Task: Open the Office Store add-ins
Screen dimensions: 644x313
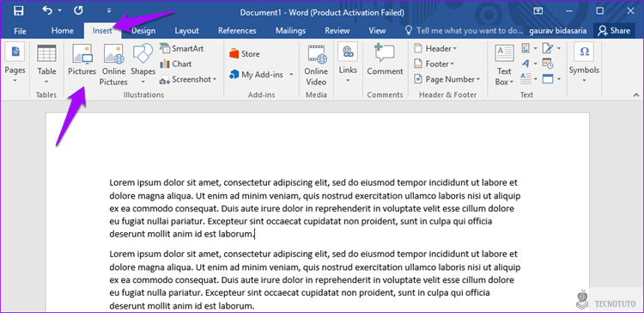Action: point(245,54)
